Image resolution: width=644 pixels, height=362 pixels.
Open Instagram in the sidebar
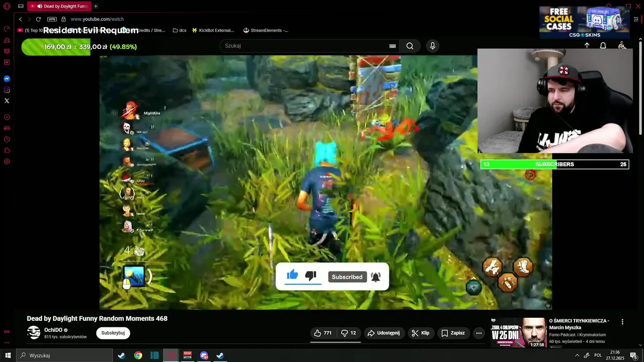coord(7,90)
